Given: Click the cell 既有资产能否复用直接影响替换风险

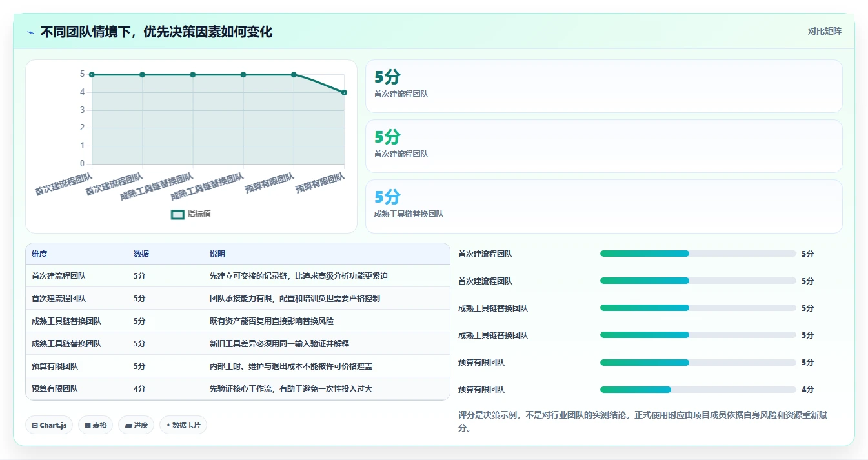Looking at the screenshot, I should (x=272, y=321).
